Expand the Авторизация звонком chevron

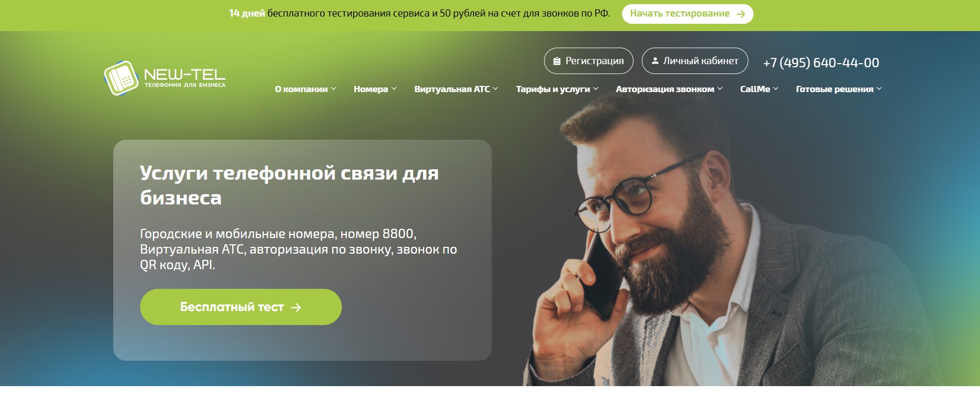(x=720, y=89)
